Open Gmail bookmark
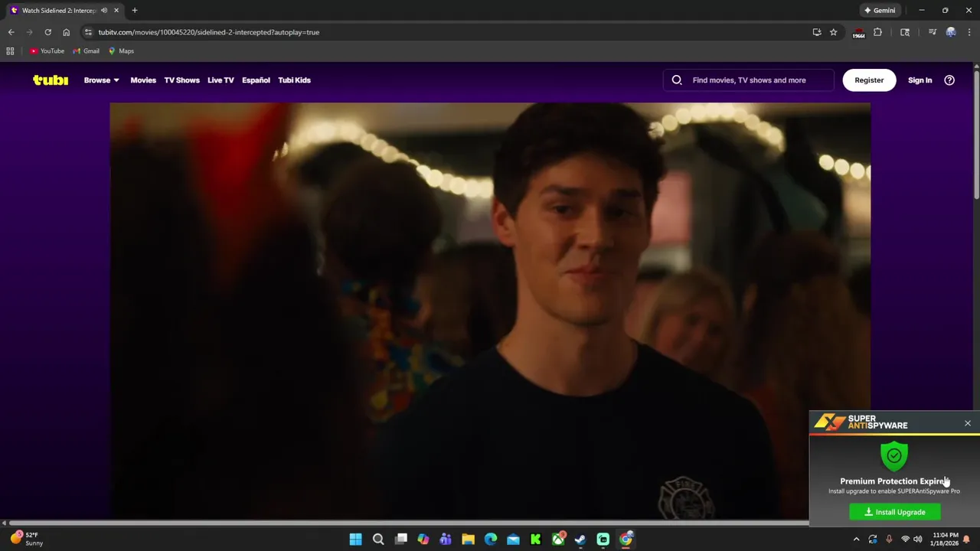 point(86,51)
